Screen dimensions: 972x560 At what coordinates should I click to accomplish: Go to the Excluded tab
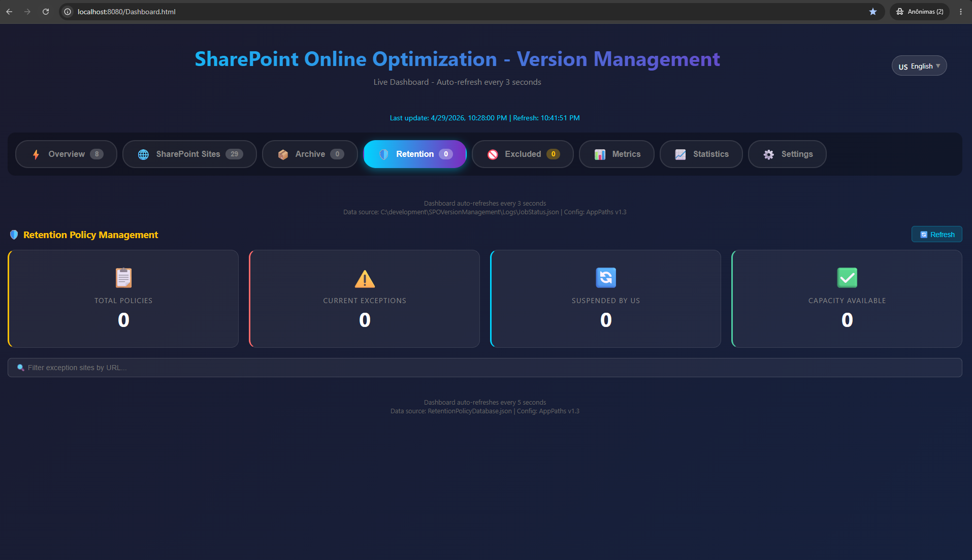coord(523,154)
